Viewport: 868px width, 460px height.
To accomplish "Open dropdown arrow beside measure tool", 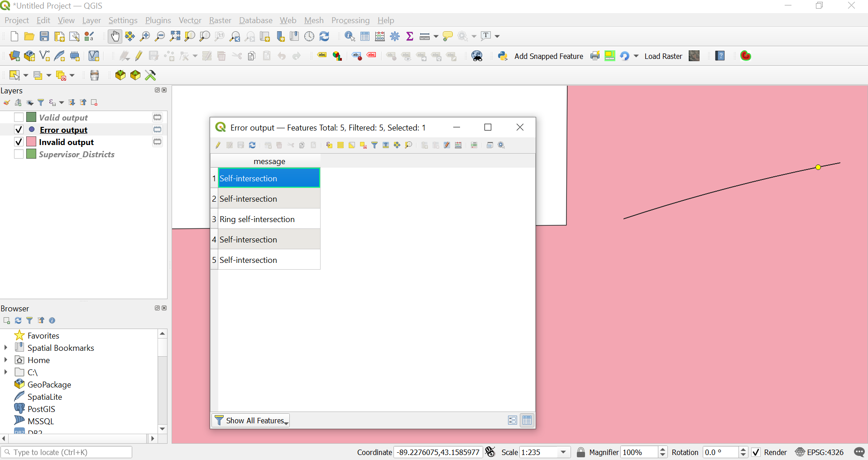I will 436,36.
